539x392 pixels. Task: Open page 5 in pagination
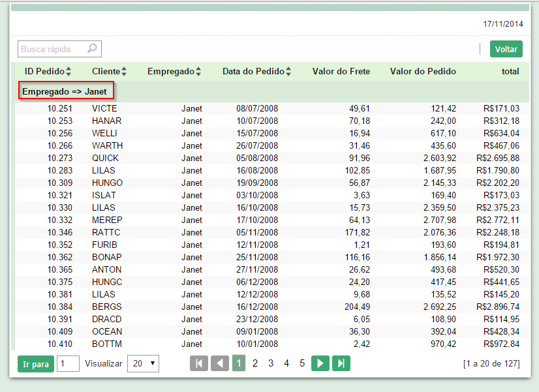[x=301, y=363]
